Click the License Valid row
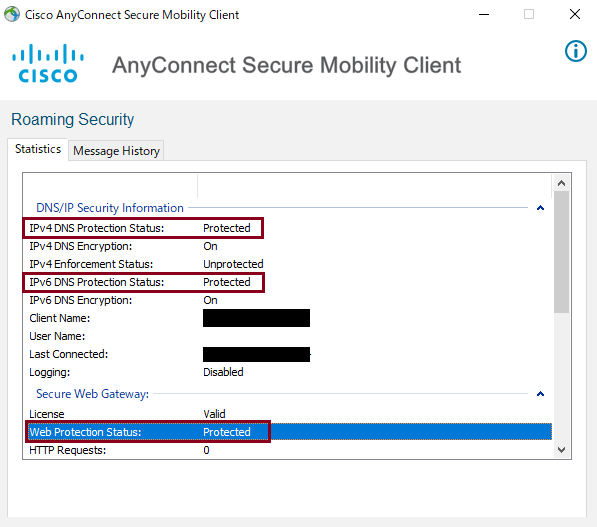 [287, 414]
